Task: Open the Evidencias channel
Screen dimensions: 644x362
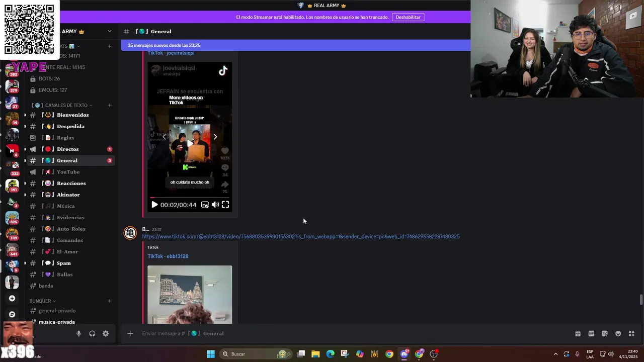Action: pos(71,218)
